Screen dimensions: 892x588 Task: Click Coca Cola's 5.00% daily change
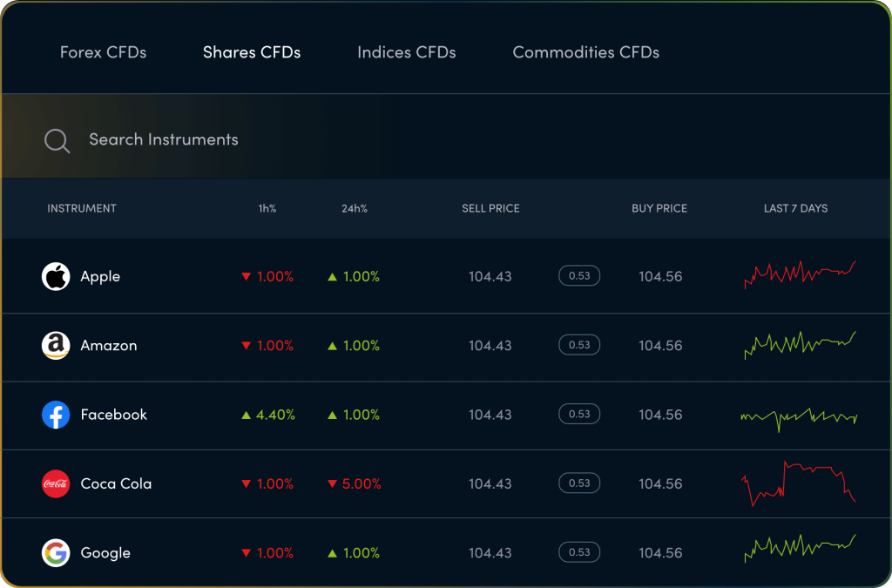(x=362, y=484)
